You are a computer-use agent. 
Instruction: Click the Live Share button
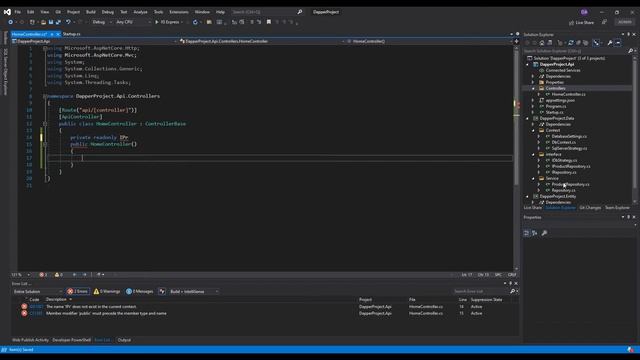point(582,22)
